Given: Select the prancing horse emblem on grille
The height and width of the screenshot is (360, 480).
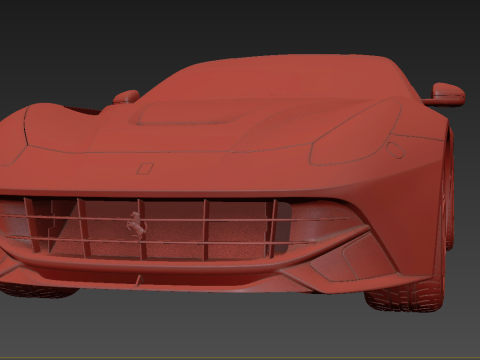Looking at the screenshot, I should pyautogui.click(x=137, y=226).
